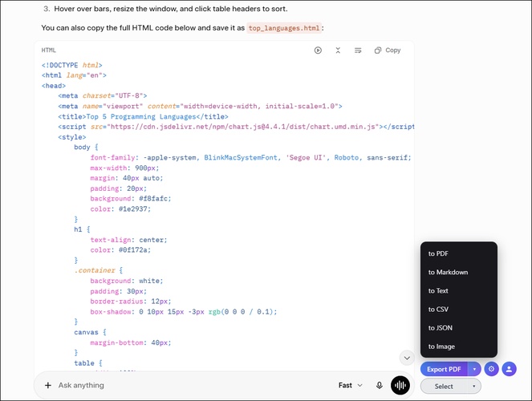Viewport: 532px width, 401px height.
Task: Open the Export PDF dropdown arrow
Action: point(474,369)
